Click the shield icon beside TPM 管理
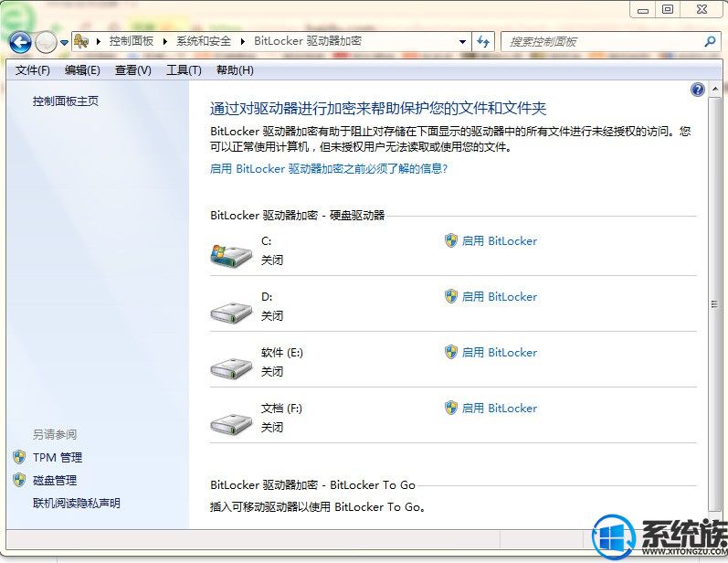 coord(19,457)
